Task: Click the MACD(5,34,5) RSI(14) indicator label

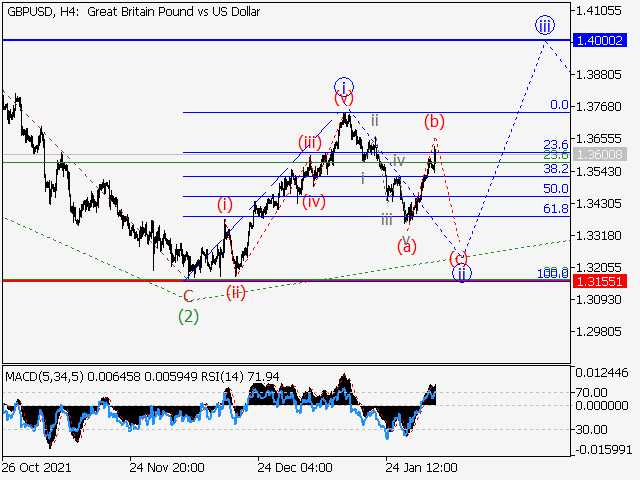Action: 142,376
